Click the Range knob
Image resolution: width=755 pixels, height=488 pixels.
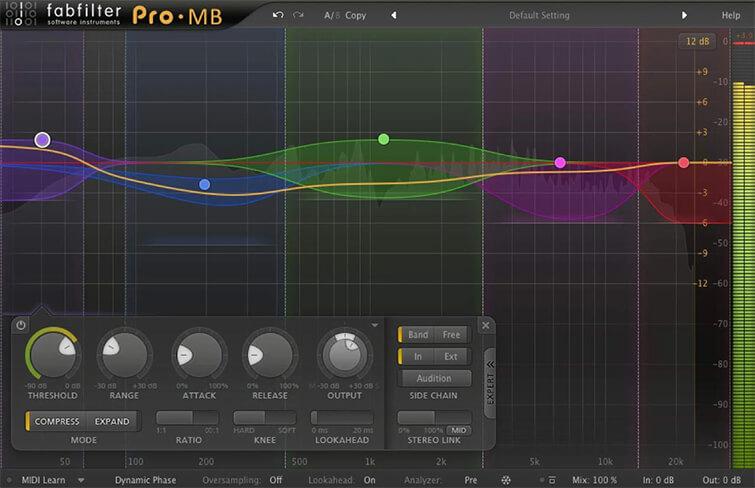click(125, 355)
